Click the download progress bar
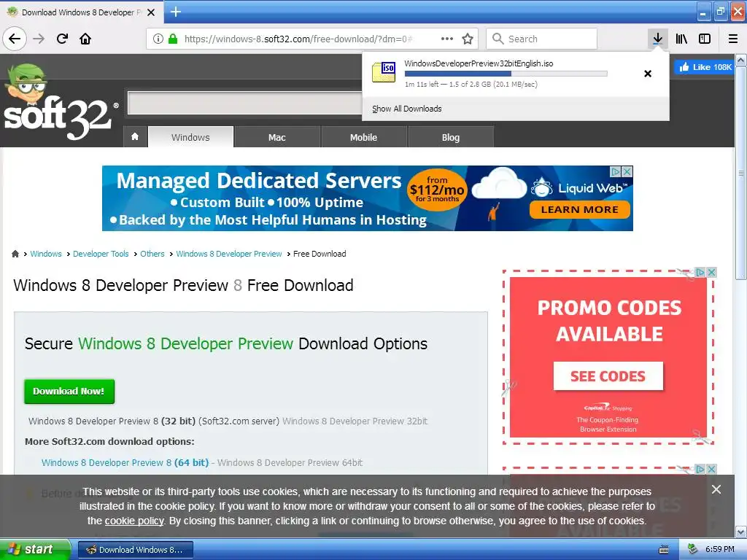Viewport: 747px width, 560px height. tap(506, 74)
